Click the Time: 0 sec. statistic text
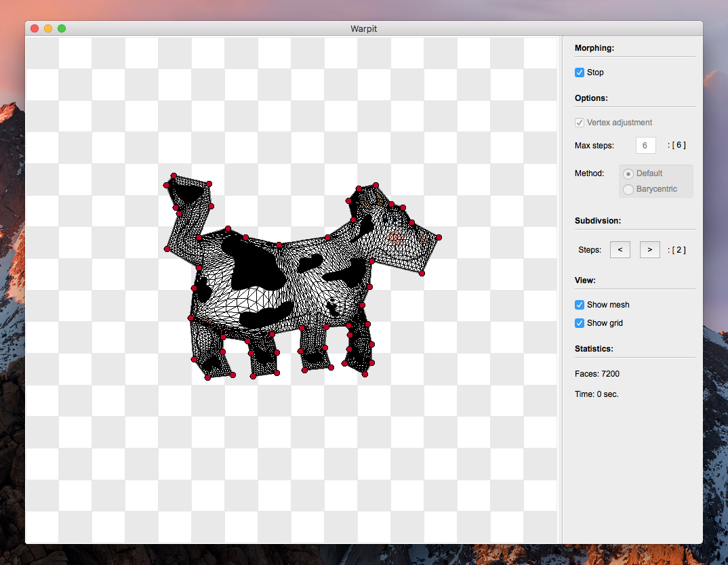The image size is (728, 565). (596, 394)
